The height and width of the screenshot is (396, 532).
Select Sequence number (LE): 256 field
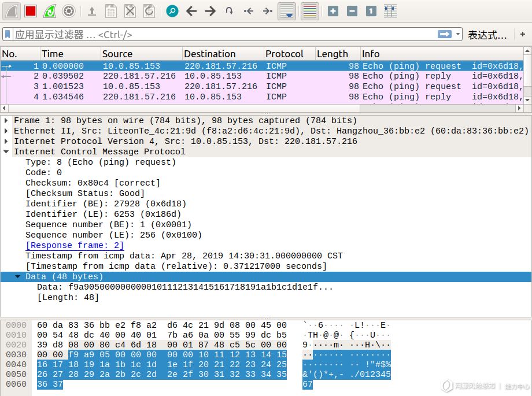[x=114, y=235]
